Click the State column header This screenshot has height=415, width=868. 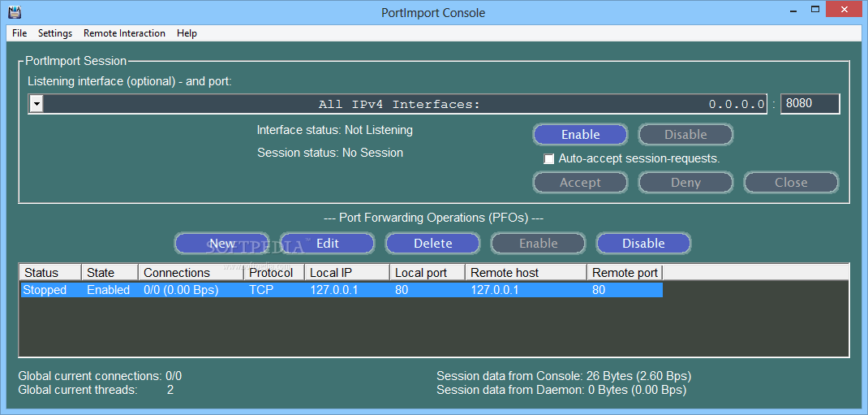pyautogui.click(x=110, y=273)
